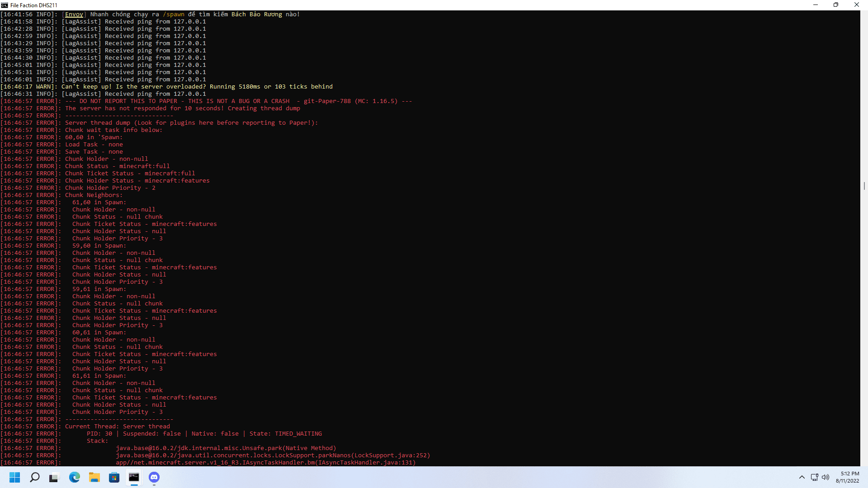Open the Windows Start menu
The height and width of the screenshot is (488, 868).
(15, 477)
